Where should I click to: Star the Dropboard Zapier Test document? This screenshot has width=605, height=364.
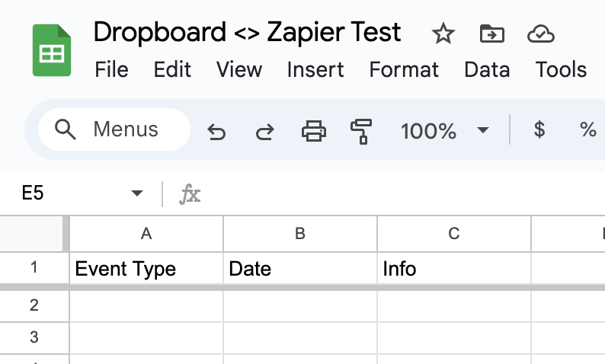443,34
